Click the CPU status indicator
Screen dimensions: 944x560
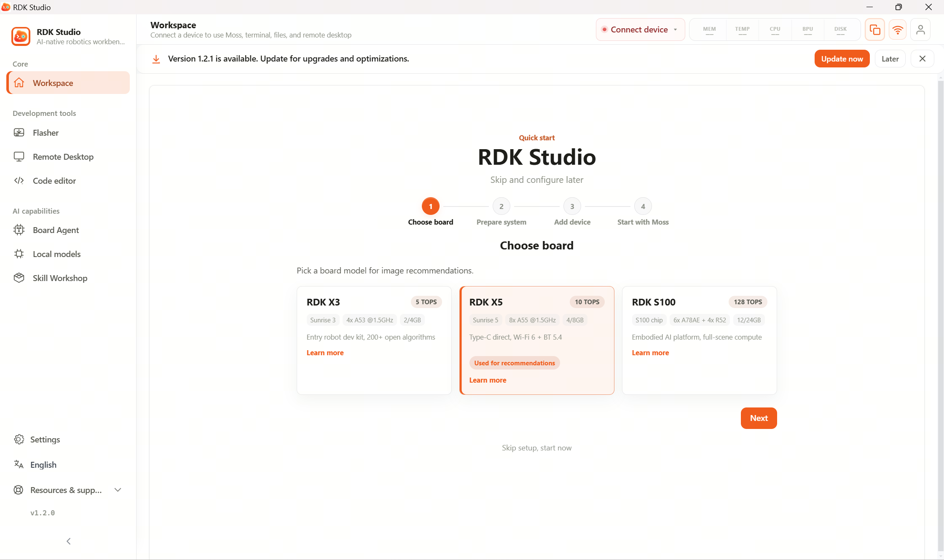[x=775, y=29]
